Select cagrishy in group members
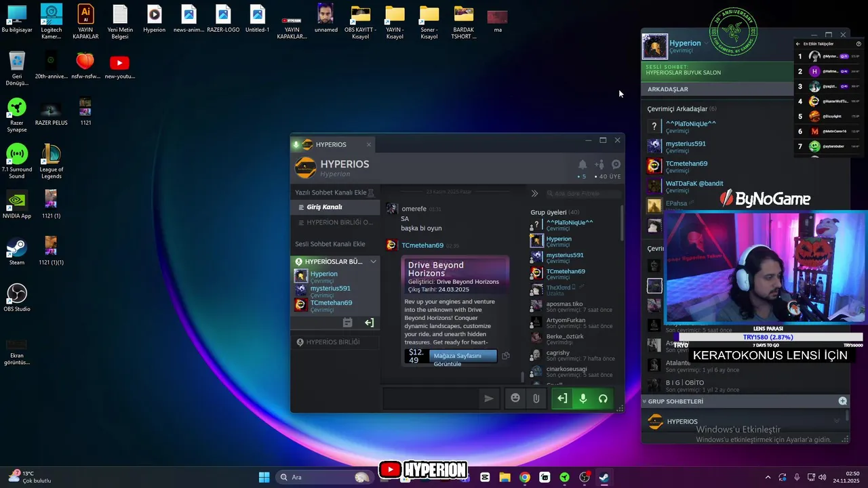This screenshot has height=488, width=868. pyautogui.click(x=573, y=355)
